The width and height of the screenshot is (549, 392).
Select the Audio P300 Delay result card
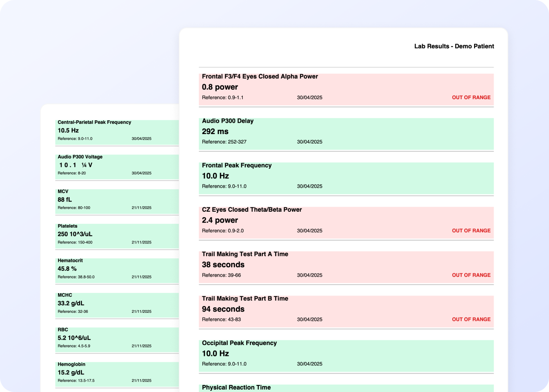346,134
